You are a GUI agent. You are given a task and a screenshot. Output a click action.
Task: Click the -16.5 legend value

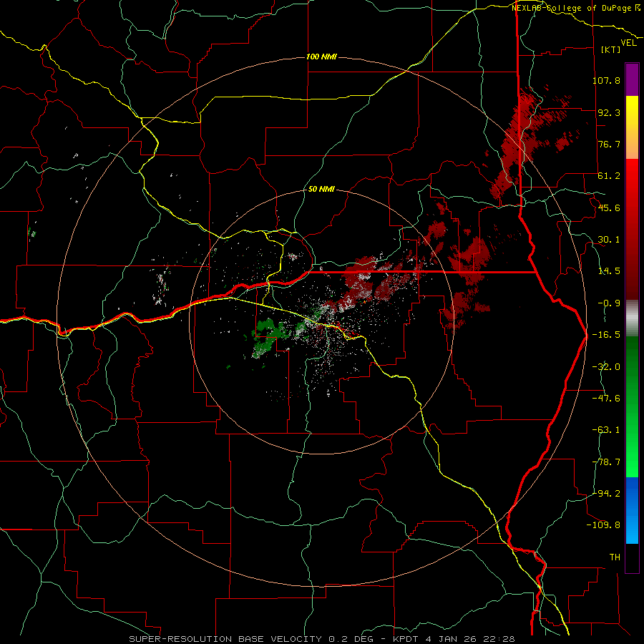606,335
